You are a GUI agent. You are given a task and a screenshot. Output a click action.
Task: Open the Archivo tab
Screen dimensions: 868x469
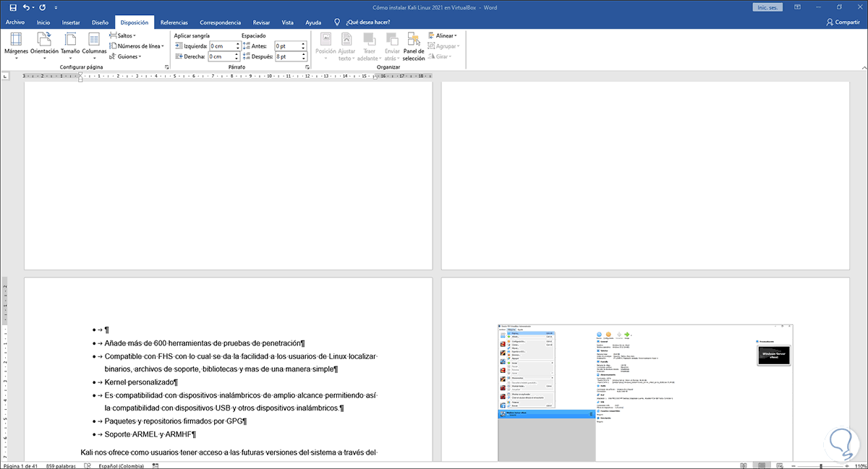(x=14, y=22)
